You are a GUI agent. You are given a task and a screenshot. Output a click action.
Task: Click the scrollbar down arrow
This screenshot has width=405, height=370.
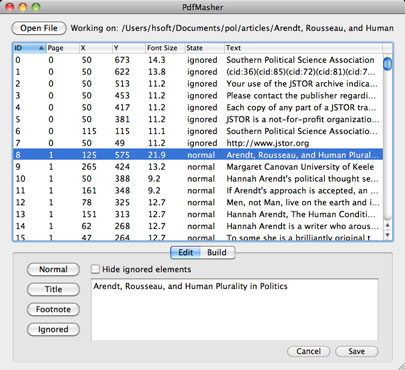387,235
